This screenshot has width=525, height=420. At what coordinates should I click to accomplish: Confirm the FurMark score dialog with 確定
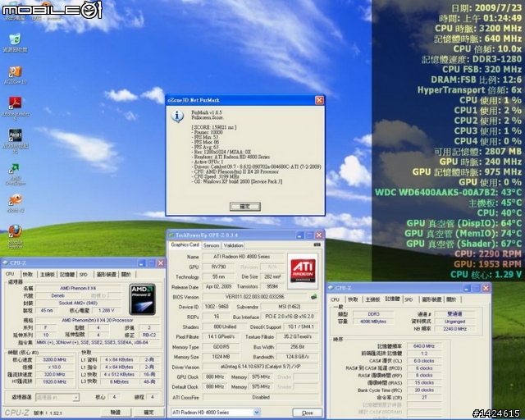coord(245,207)
